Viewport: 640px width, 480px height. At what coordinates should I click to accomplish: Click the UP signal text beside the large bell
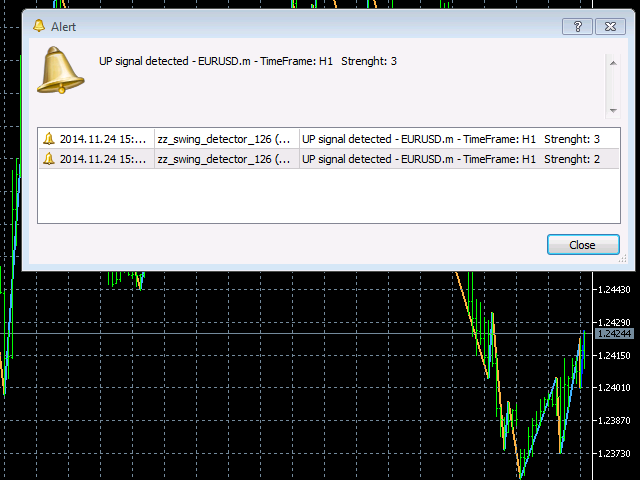(x=248, y=62)
